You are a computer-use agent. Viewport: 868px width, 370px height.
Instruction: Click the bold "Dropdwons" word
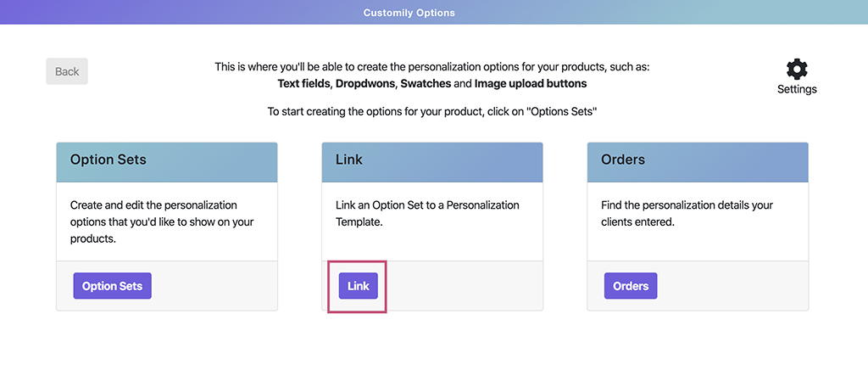(365, 84)
